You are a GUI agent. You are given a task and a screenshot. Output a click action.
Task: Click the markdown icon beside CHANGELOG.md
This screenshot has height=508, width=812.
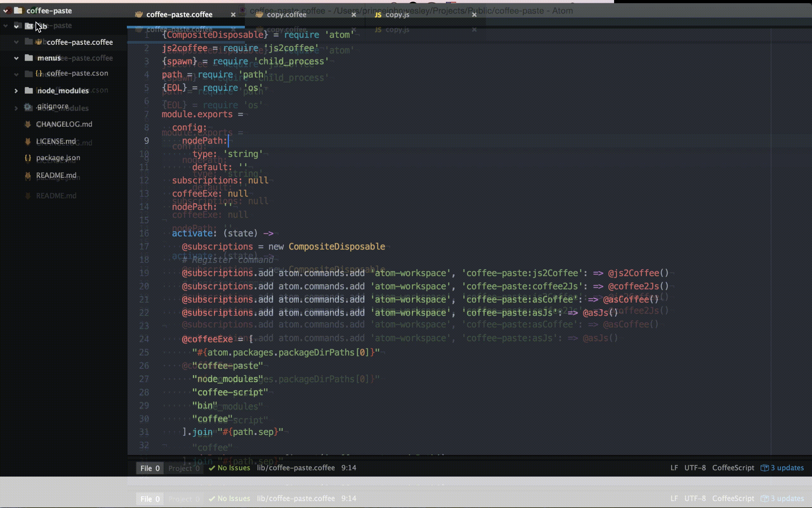point(28,124)
